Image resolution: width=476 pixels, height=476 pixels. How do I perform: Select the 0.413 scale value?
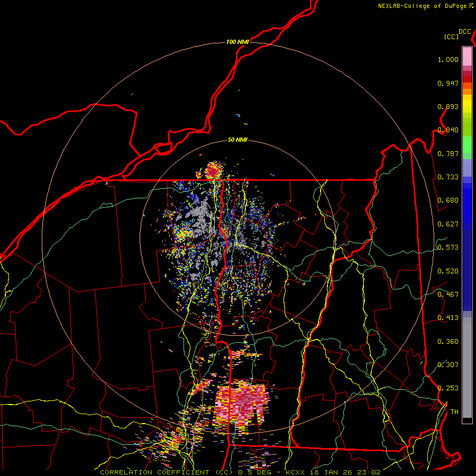(448, 318)
